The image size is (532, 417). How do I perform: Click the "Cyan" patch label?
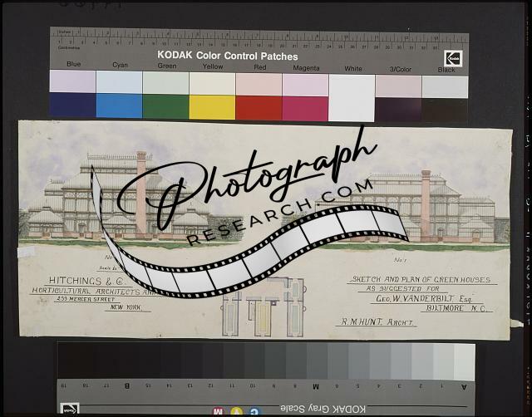tap(120, 65)
